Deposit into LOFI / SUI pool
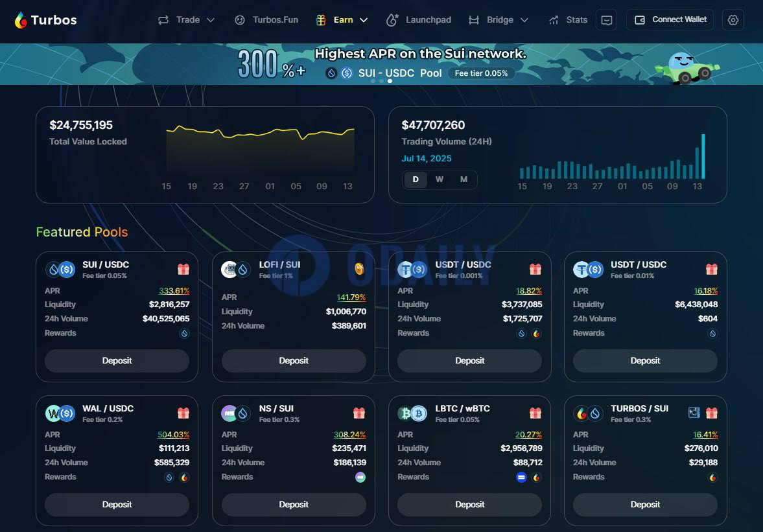 294,361
